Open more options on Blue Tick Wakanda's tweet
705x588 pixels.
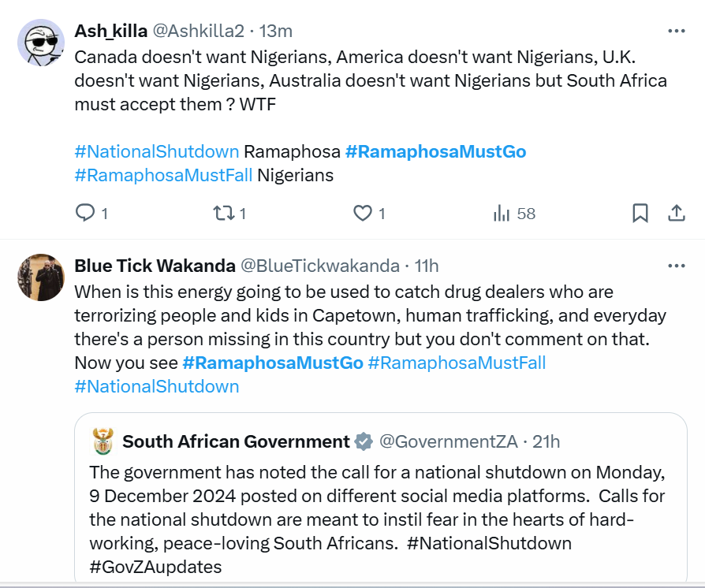(x=676, y=266)
